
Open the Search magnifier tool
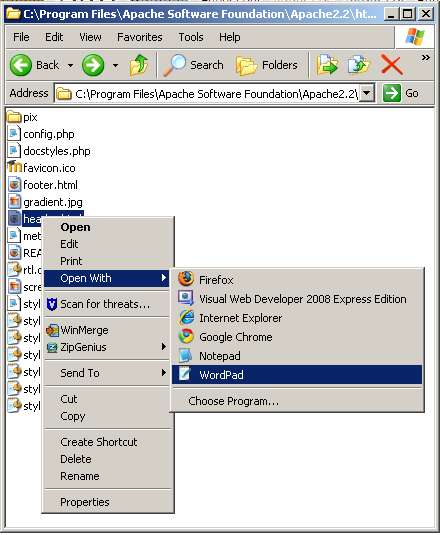pyautogui.click(x=193, y=65)
